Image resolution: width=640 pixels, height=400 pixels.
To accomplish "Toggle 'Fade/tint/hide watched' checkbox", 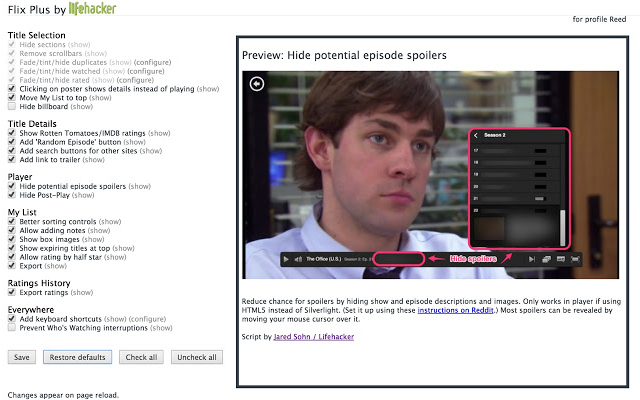I will [11, 71].
